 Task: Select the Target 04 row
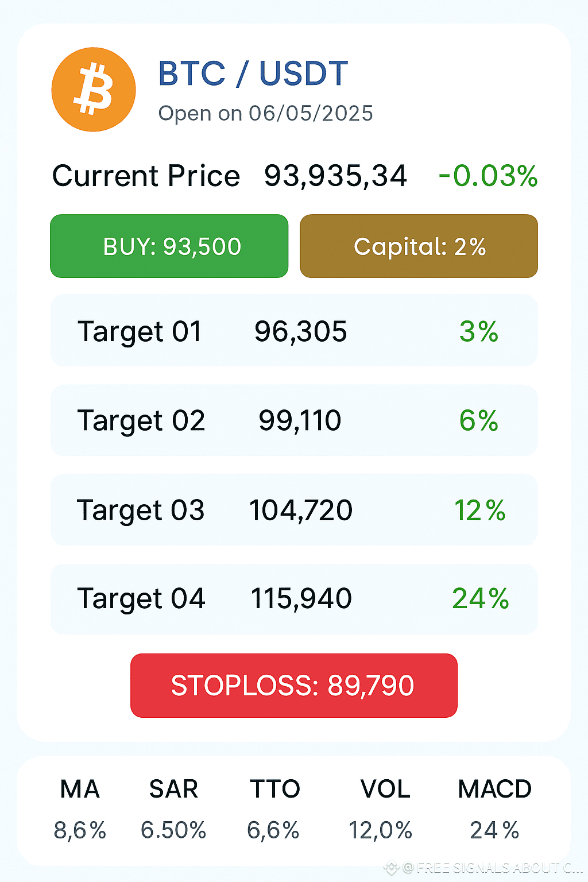click(x=294, y=599)
